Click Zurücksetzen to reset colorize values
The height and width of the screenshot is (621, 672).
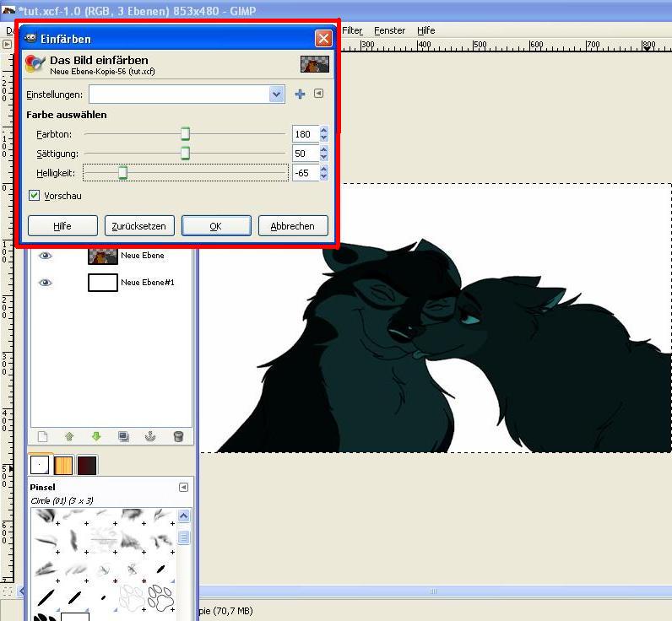point(139,225)
